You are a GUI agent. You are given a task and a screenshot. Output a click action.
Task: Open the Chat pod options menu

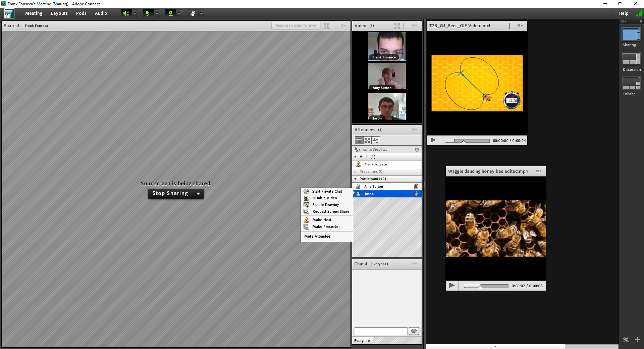pyautogui.click(x=414, y=264)
